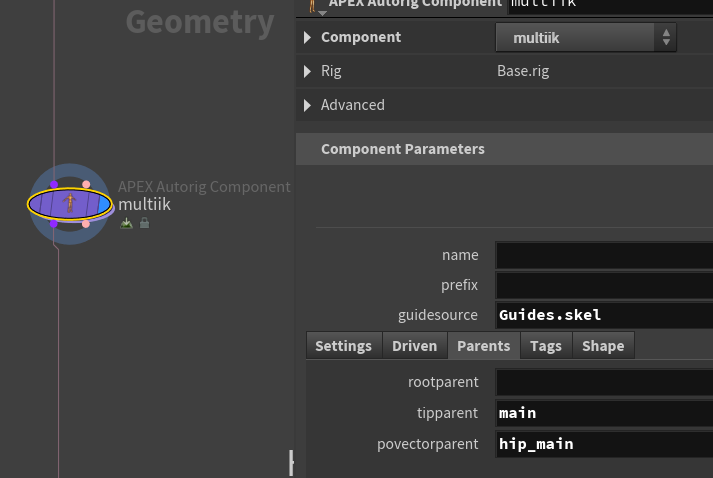
Task: Click the top-right pink input connector of node
Action: (86, 184)
